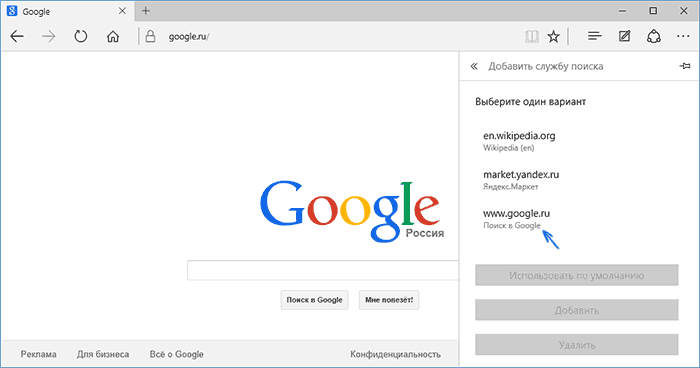Image resolution: width=700 pixels, height=368 pixels.
Task: Click the forward navigation arrow
Action: (49, 36)
